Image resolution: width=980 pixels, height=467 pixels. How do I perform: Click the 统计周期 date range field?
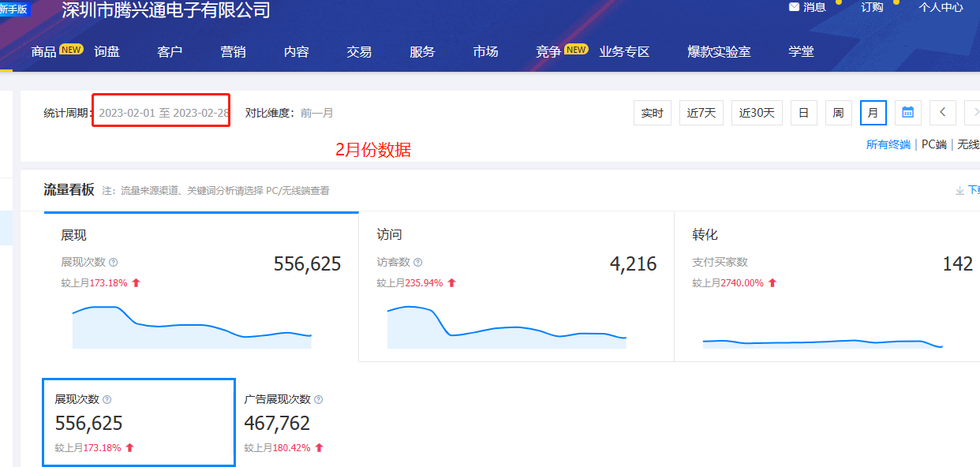tap(164, 113)
